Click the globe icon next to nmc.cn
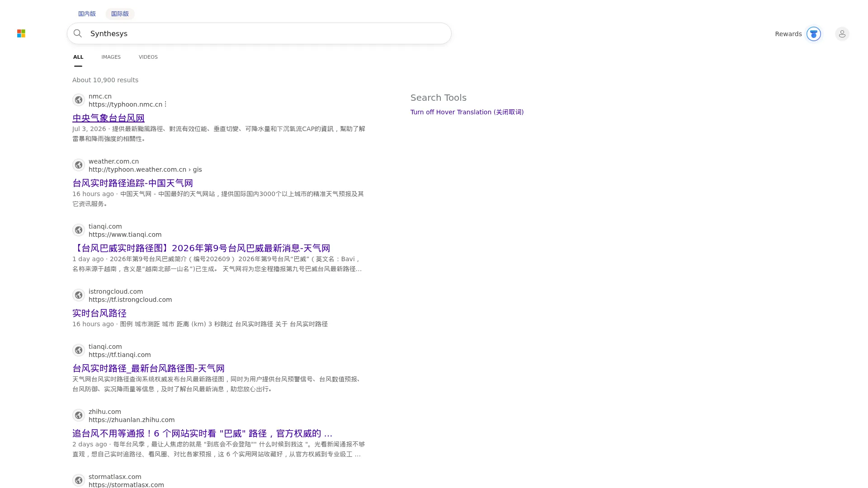The width and height of the screenshot is (868, 488). [x=79, y=100]
